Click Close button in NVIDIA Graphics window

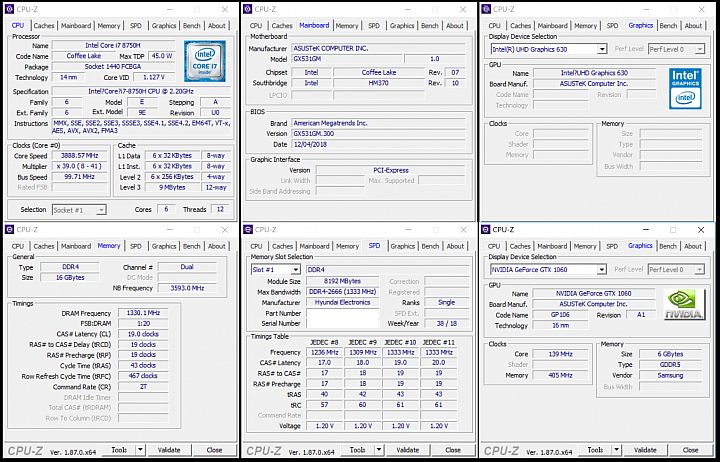click(x=690, y=450)
